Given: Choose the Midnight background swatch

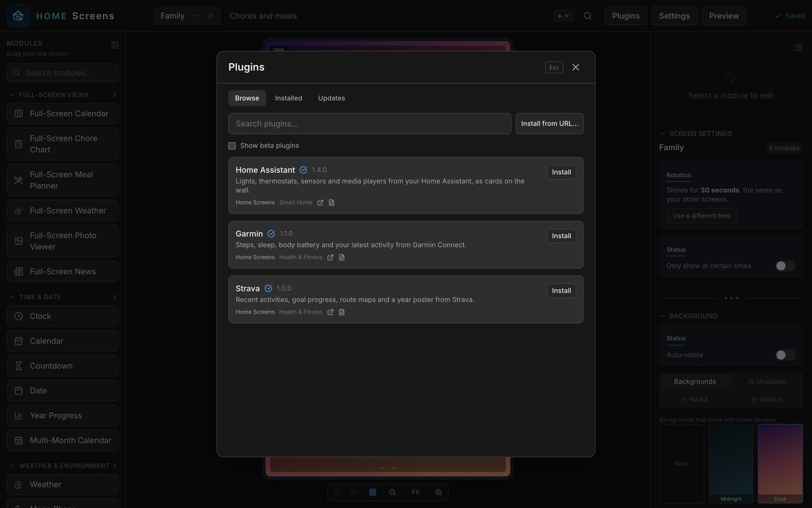Looking at the screenshot, I should coord(731,463).
